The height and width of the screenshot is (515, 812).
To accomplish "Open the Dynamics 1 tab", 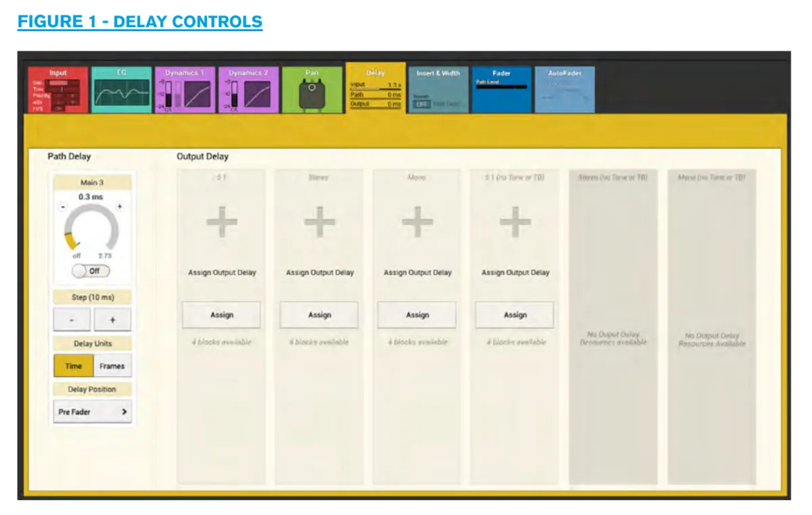I will pyautogui.click(x=185, y=89).
